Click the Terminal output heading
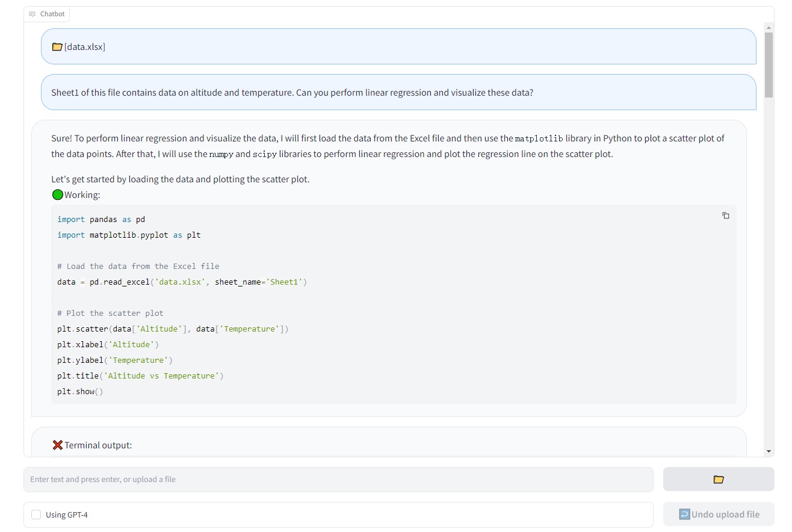Image resolution: width=792 pixels, height=532 pixels. 98,445
